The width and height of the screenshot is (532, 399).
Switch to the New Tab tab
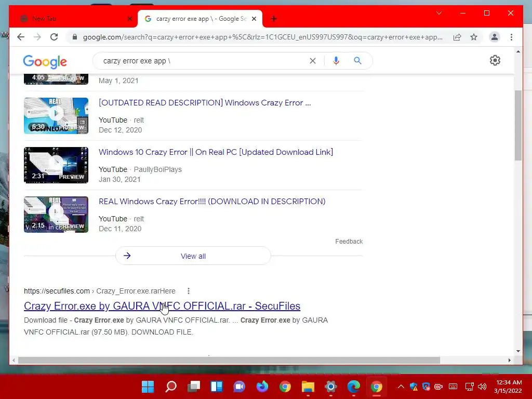pyautogui.click(x=73, y=19)
